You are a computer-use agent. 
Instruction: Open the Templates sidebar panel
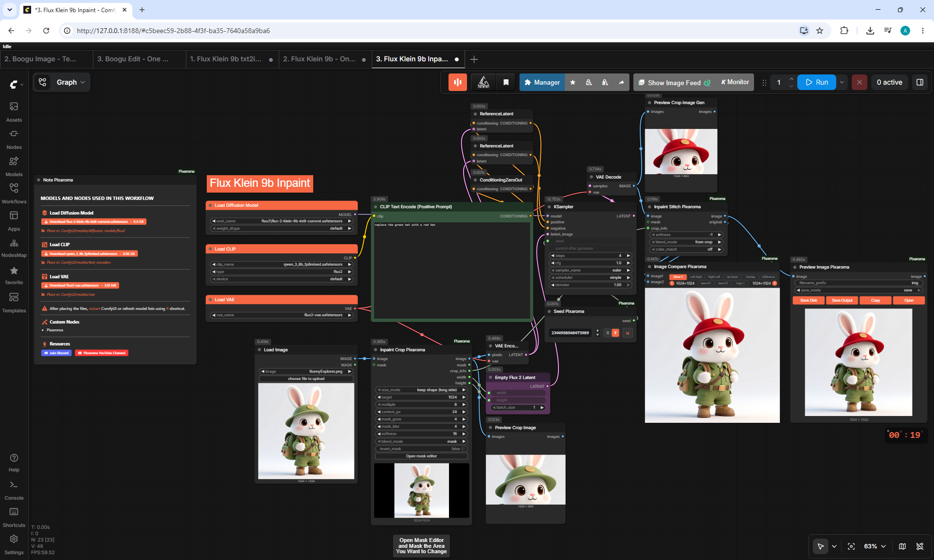coord(14,303)
